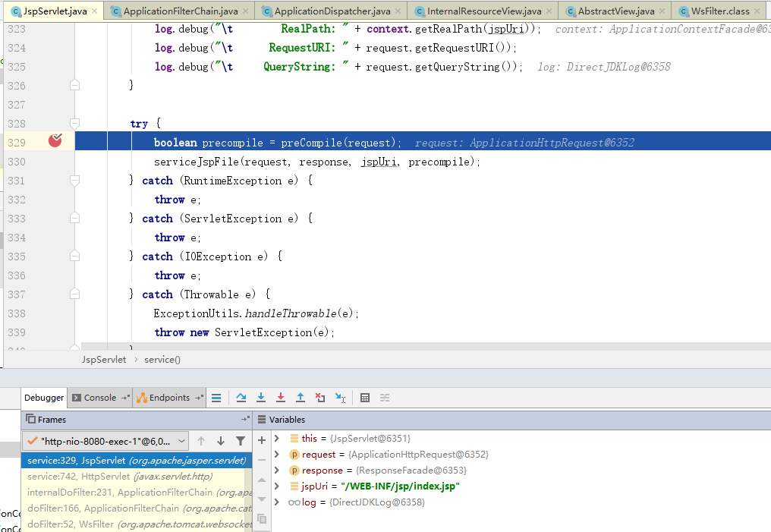Image resolution: width=771 pixels, height=532 pixels.
Task: Collapse the try block at line 328
Action: coord(74,124)
